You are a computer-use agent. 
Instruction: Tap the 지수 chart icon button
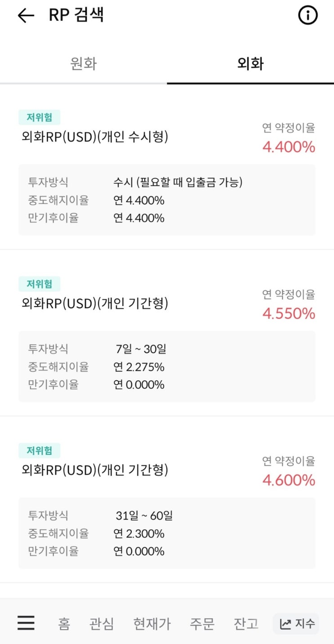[x=296, y=624]
